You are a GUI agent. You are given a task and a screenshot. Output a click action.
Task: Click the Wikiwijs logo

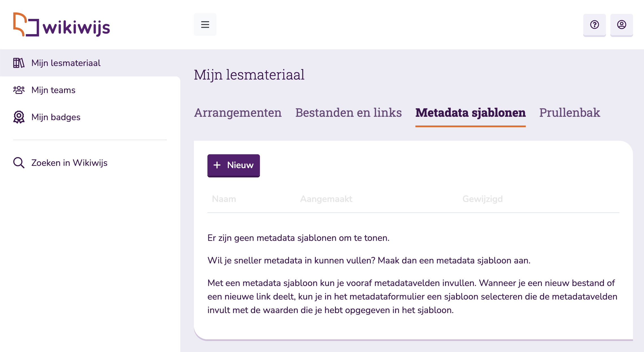(x=62, y=25)
